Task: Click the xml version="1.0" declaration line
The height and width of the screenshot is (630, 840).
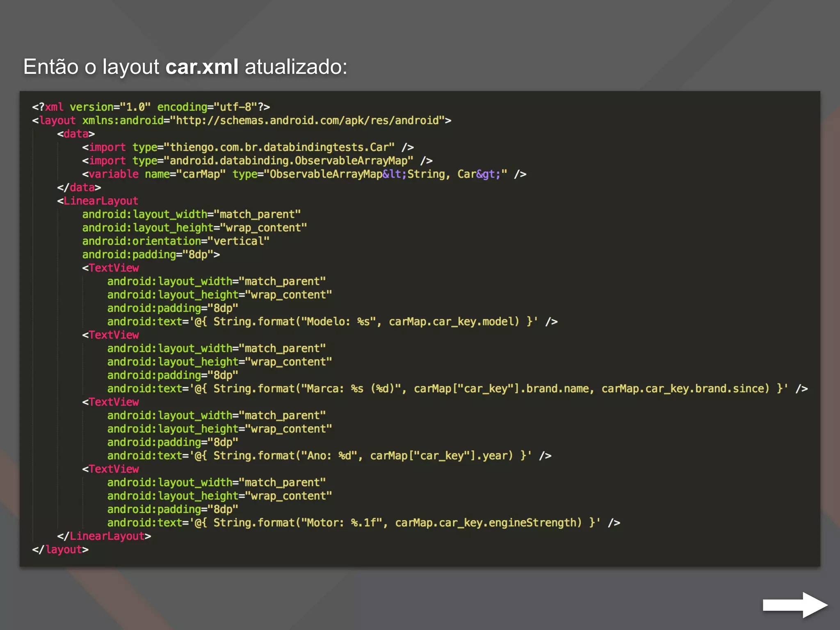Action: click(x=151, y=107)
